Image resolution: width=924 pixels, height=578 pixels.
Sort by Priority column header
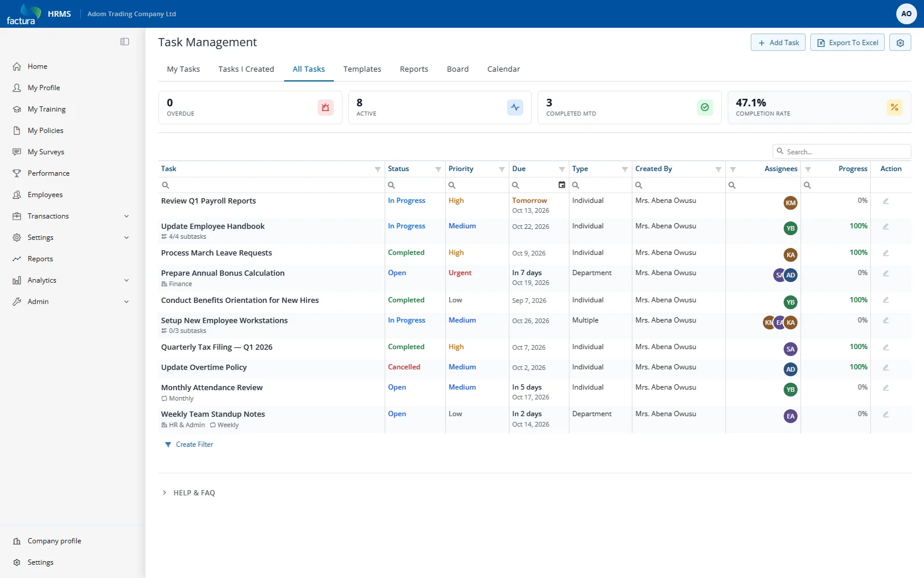[461, 169]
